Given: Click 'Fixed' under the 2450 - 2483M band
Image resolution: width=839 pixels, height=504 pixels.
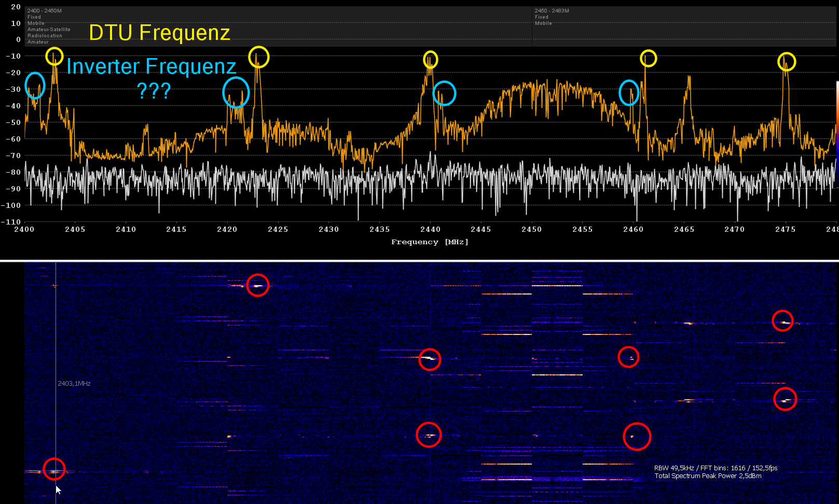Looking at the screenshot, I should (x=542, y=17).
